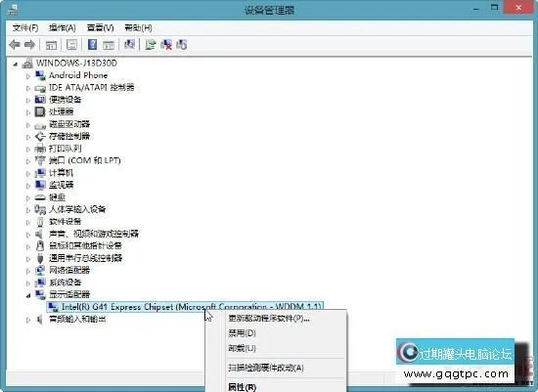Open the 文件(F) menu

click(x=25, y=27)
